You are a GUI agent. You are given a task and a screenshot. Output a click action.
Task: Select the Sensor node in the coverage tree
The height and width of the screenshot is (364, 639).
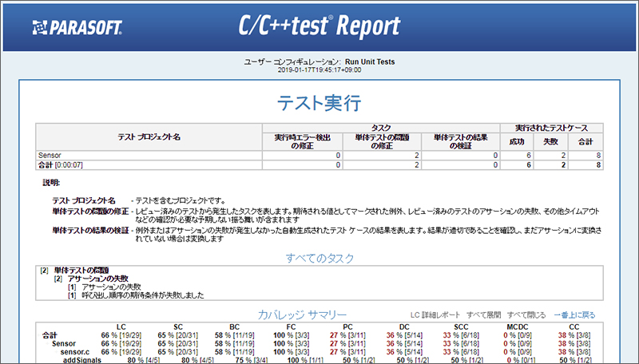[64, 343]
